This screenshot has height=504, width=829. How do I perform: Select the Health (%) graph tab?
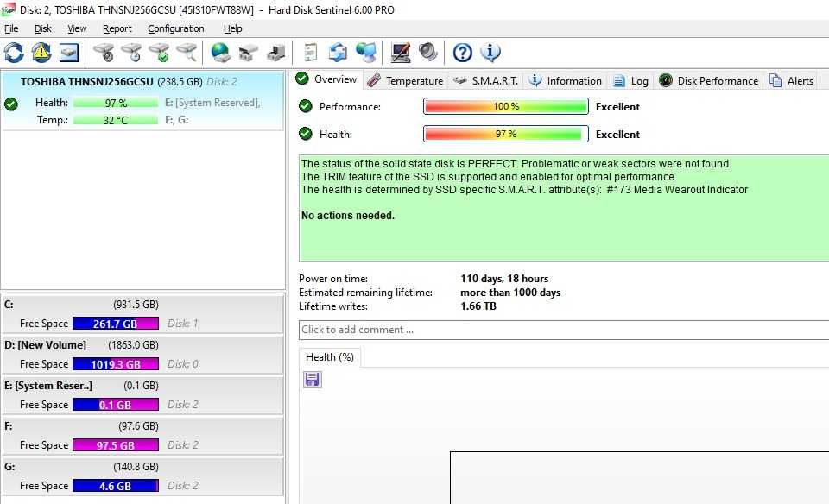[x=330, y=357]
